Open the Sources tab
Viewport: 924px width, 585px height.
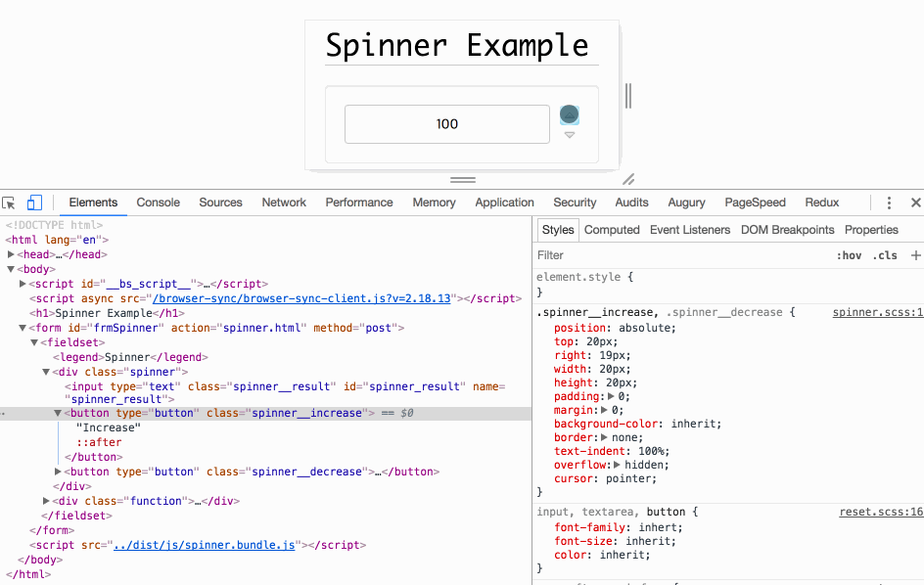(x=220, y=202)
